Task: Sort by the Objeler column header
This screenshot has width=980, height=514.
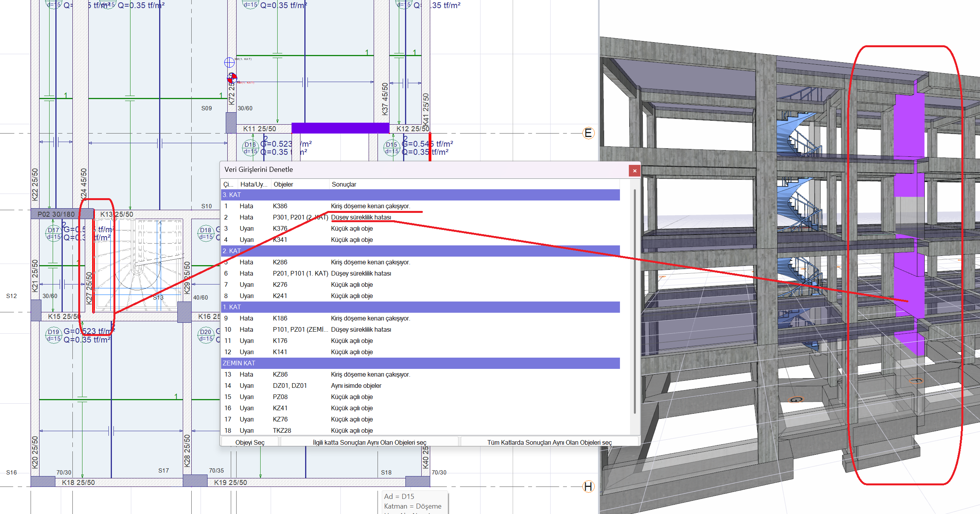Action: point(300,184)
